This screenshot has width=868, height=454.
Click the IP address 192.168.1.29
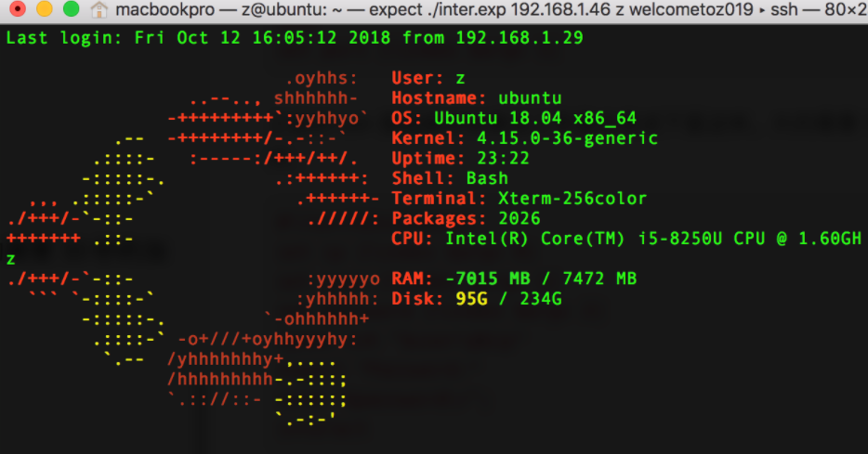519,38
